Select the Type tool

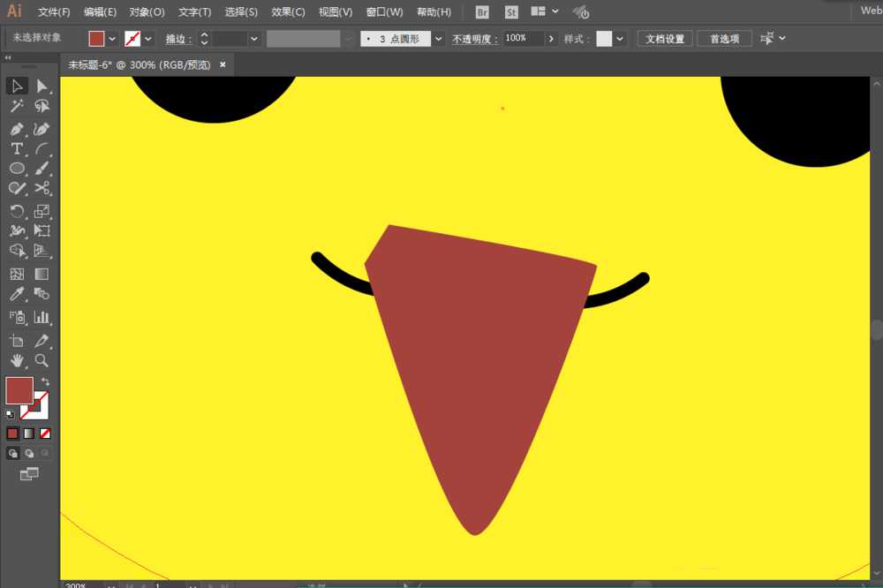tap(17, 149)
